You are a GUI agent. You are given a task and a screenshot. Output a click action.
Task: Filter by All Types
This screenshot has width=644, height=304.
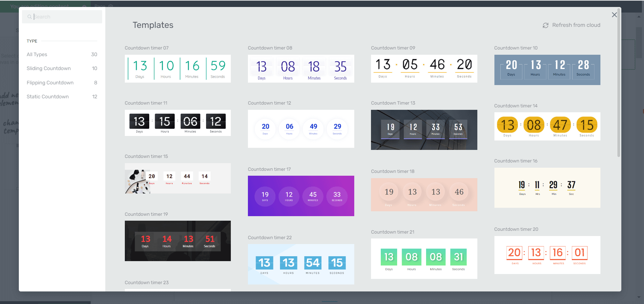pos(37,54)
